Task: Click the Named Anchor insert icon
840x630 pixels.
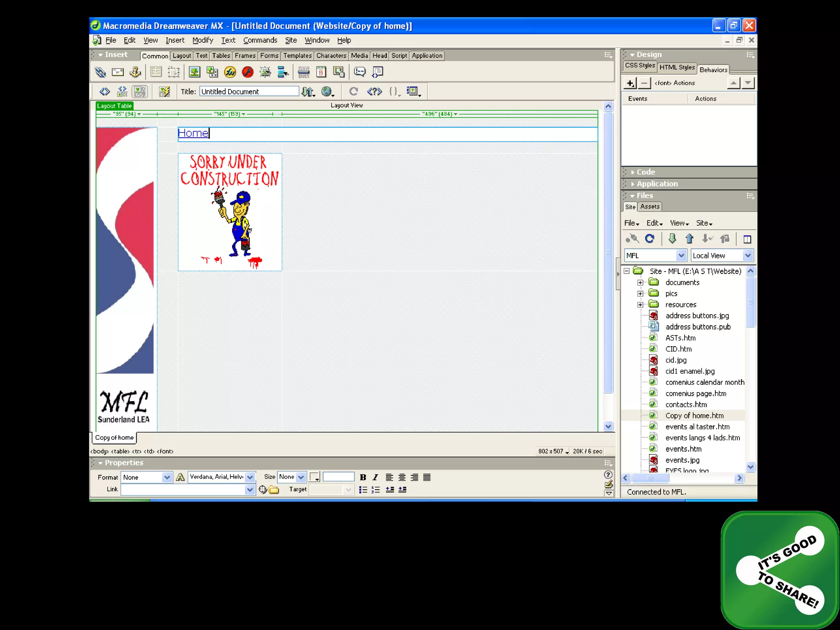Action: pyautogui.click(x=135, y=72)
